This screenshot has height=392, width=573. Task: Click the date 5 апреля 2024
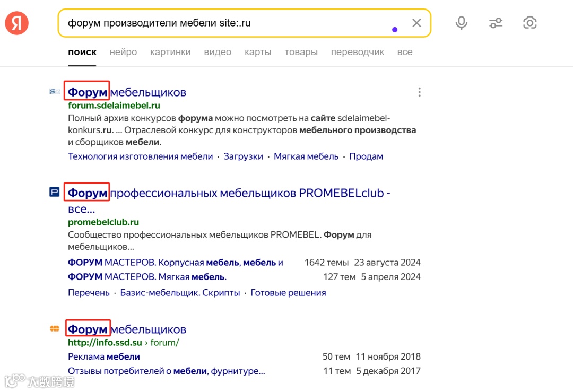[x=390, y=277]
